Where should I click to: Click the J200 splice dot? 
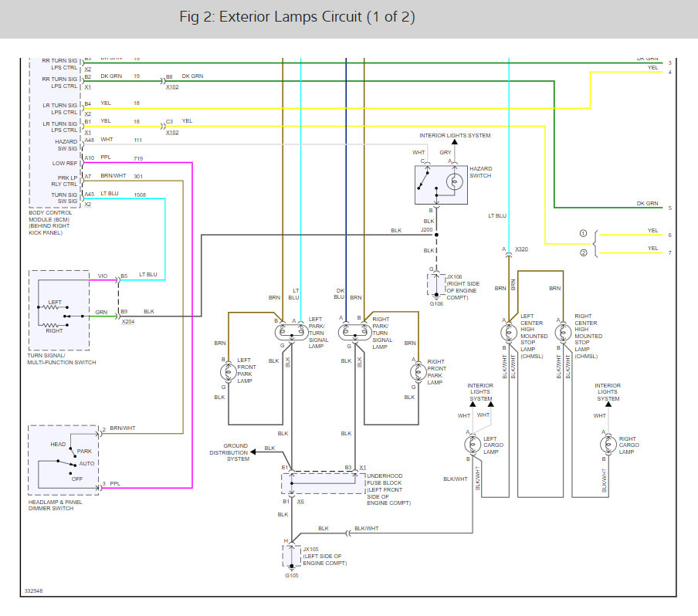[x=437, y=235]
